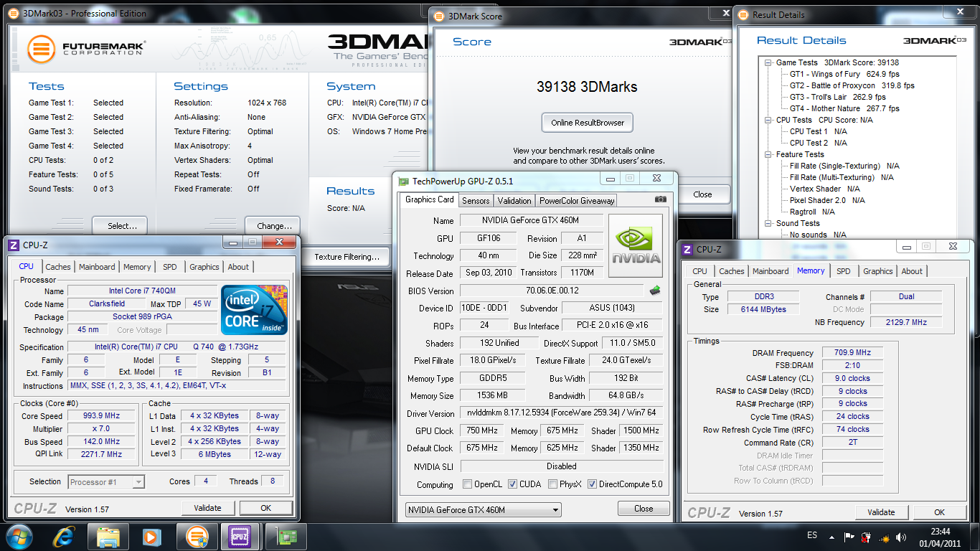Click the Texture Filtering... button
The width and height of the screenshot is (980, 551).
(347, 257)
